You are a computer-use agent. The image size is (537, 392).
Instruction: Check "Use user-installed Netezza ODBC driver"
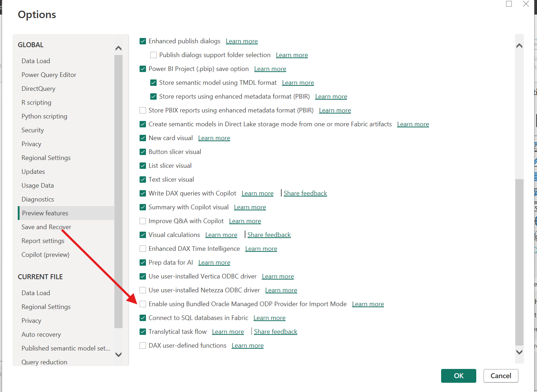pyautogui.click(x=143, y=290)
